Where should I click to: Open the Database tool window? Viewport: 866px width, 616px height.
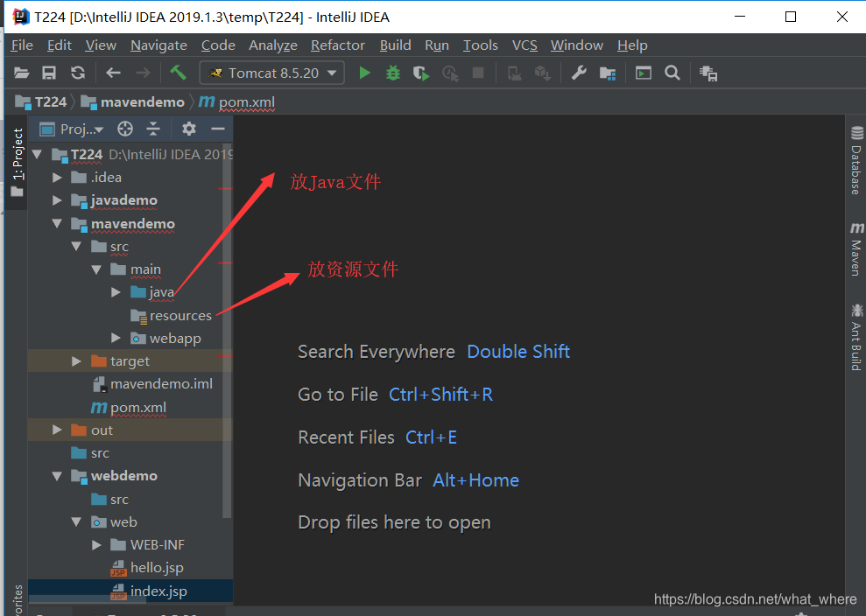[856, 160]
